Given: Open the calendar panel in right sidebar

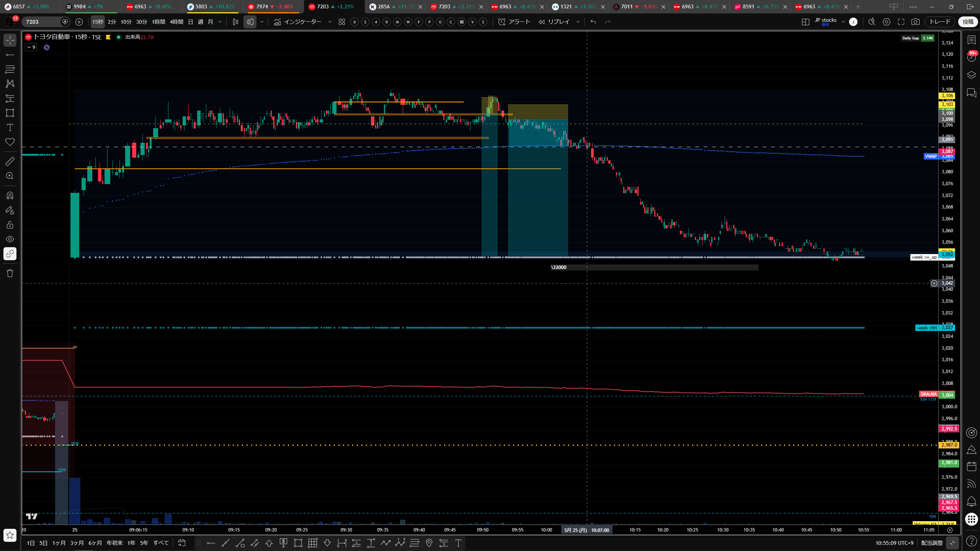Looking at the screenshot, I should click(x=971, y=466).
